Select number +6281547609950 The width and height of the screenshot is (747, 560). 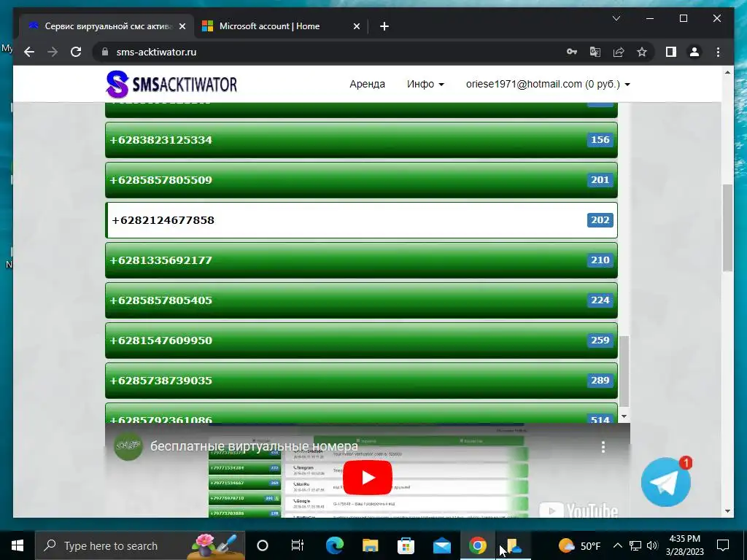pyautogui.click(x=361, y=341)
